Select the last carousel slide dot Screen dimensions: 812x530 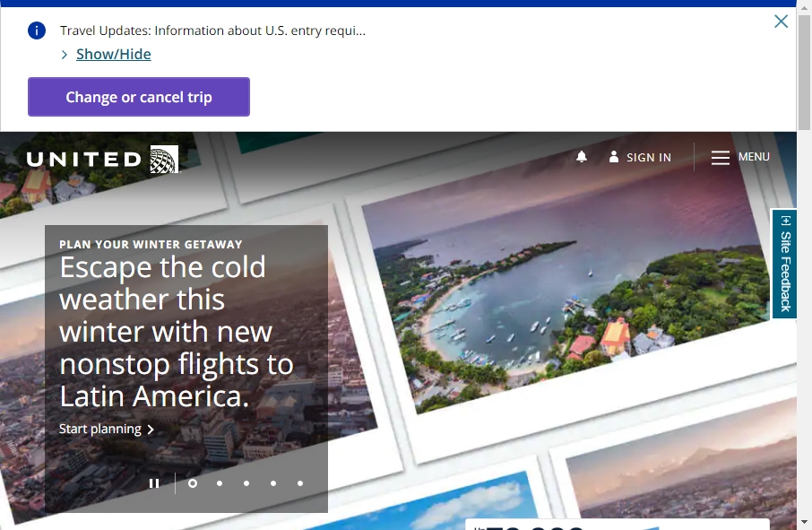[300, 483]
